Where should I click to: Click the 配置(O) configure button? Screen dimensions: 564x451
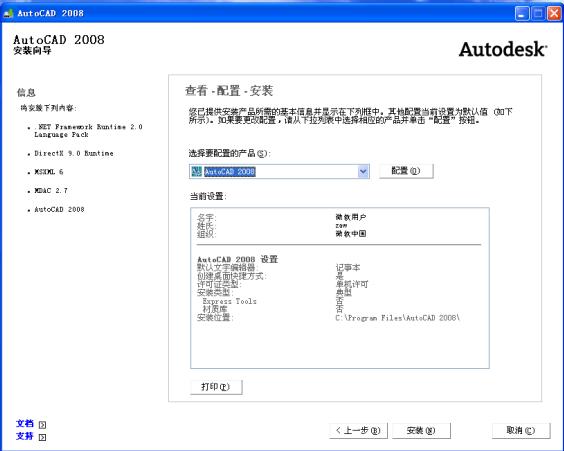pos(406,171)
